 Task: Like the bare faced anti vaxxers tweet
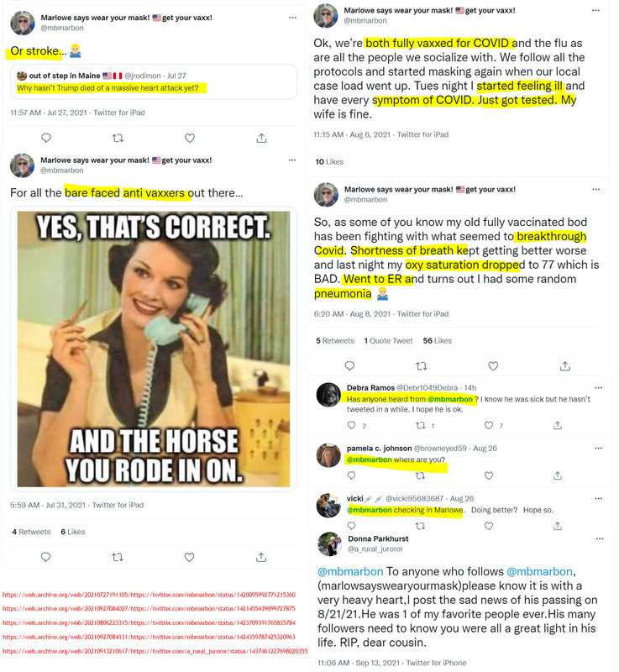coord(189,557)
